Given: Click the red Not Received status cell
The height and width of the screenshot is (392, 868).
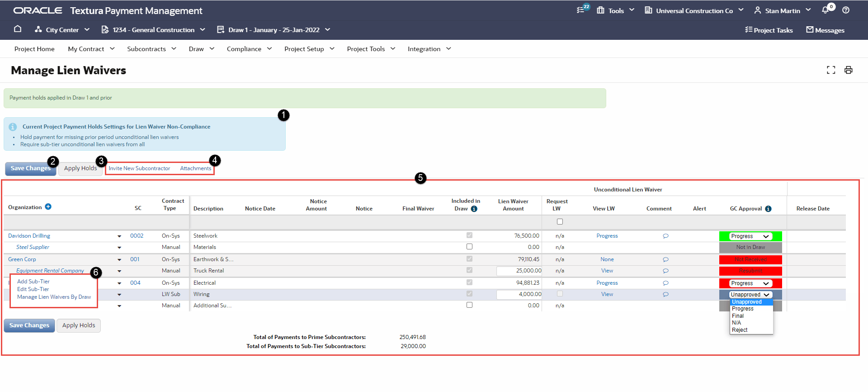Looking at the screenshot, I should 750,260.
